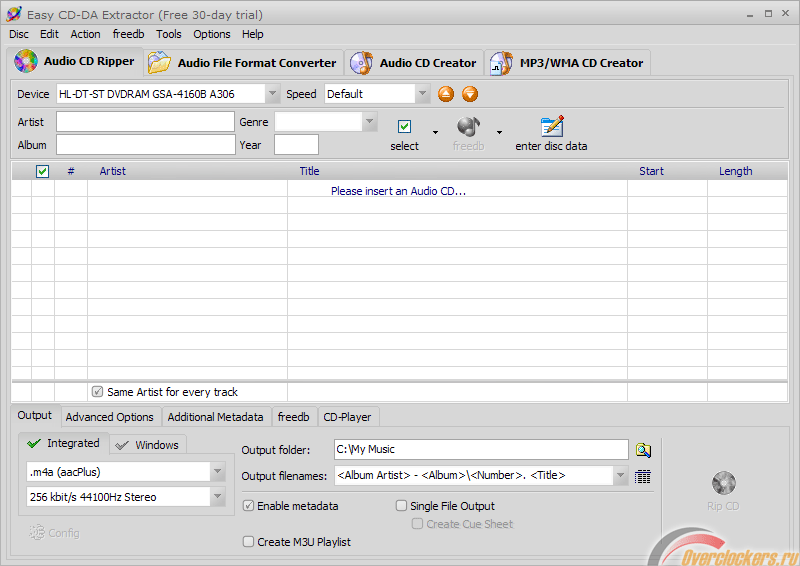Open filename pattern grid icon
Image resolution: width=800 pixels, height=566 pixels.
(643, 476)
